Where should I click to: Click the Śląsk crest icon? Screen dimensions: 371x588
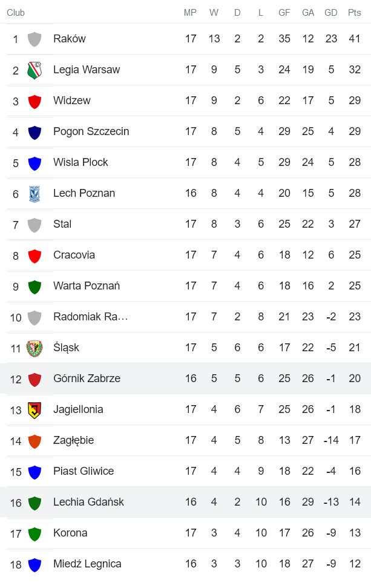point(34,348)
